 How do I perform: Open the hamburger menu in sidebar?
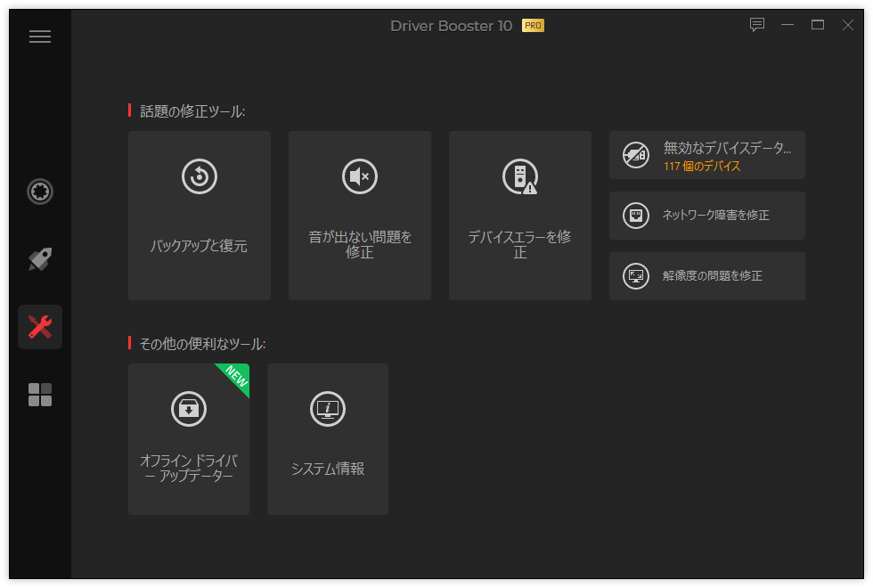pos(39,37)
